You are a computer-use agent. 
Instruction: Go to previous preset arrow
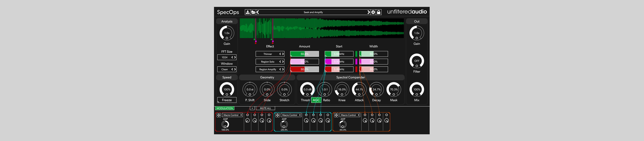click(x=258, y=12)
